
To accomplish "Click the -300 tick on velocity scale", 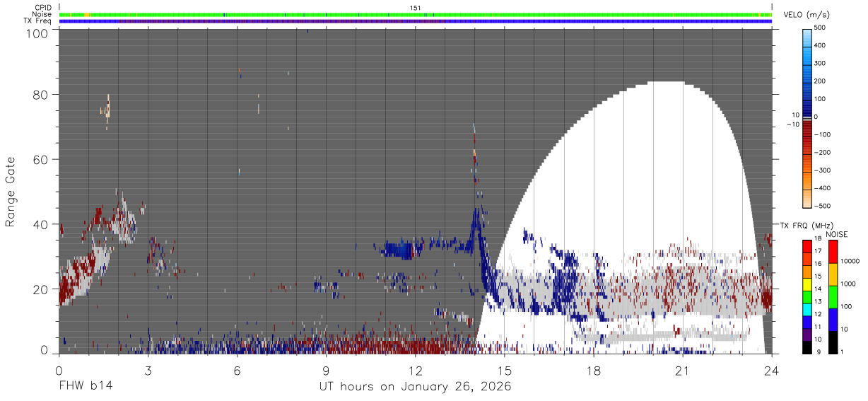I will coord(823,170).
